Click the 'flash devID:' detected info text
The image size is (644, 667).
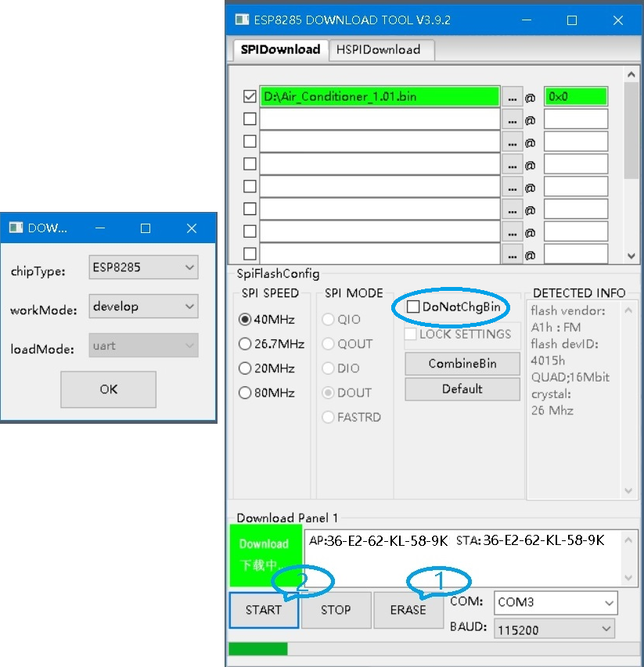pos(564,344)
